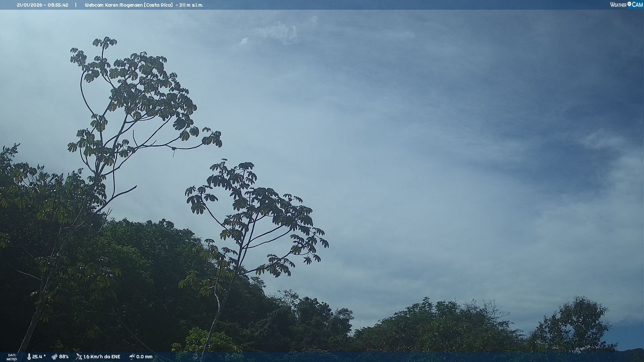This screenshot has width=644, height=362.
Task: Click the 1.6 Km/h da ENE wind reading
Action: click(102, 357)
